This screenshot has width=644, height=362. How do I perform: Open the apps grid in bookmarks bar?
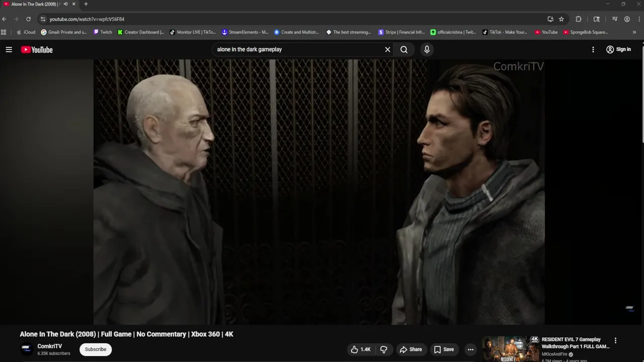click(x=4, y=32)
